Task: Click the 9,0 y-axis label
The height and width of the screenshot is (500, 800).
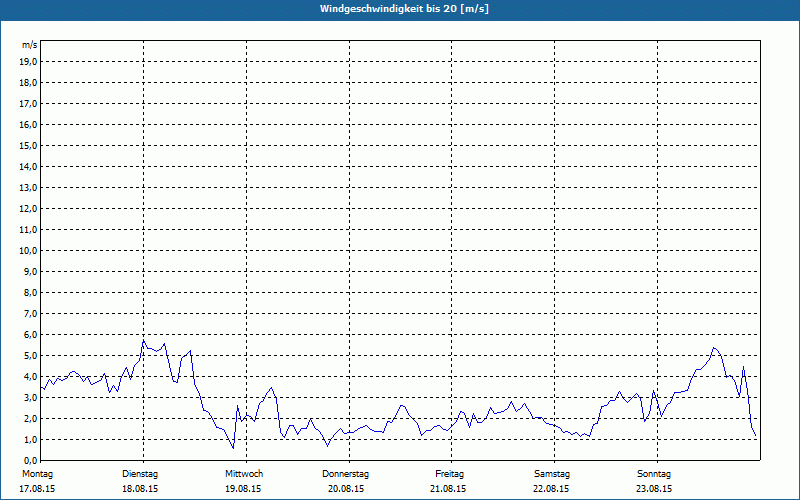Action: 31,271
